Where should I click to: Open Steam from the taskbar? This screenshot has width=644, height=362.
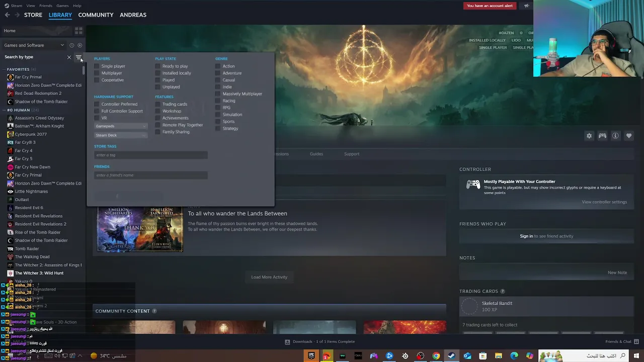point(451,356)
